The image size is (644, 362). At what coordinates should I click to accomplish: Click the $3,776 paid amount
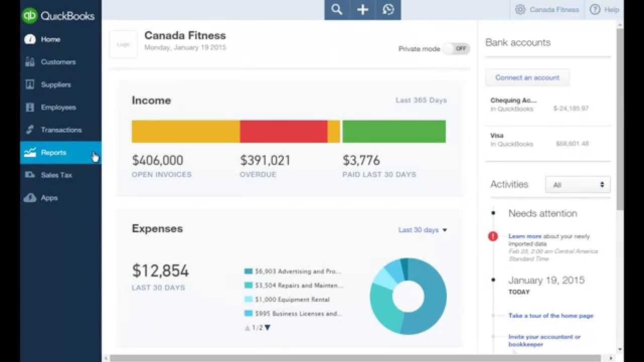click(x=361, y=160)
